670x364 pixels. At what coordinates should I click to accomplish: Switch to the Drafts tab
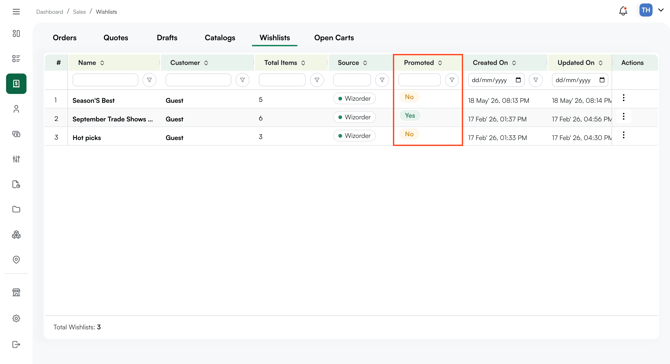coord(167,38)
